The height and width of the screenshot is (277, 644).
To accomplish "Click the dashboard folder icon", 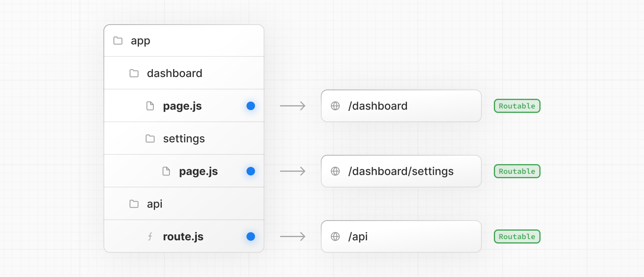I will pos(134,73).
